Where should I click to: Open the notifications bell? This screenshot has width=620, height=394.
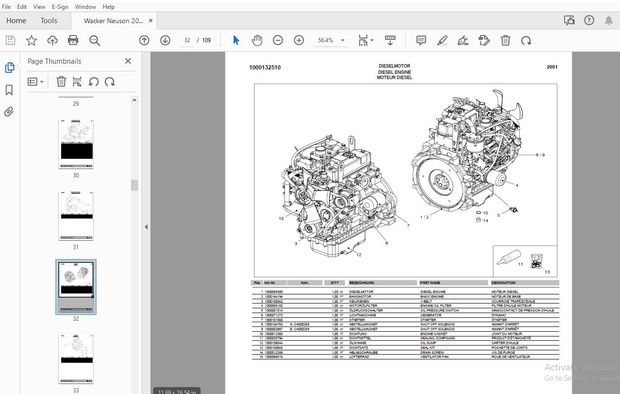609,21
